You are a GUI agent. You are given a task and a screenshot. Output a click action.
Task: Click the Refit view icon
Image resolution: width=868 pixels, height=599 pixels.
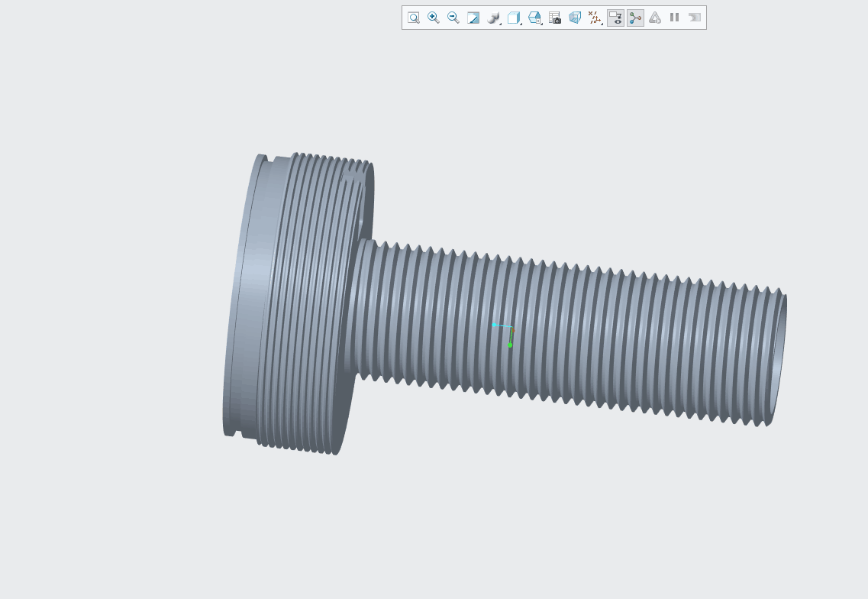[x=413, y=18]
